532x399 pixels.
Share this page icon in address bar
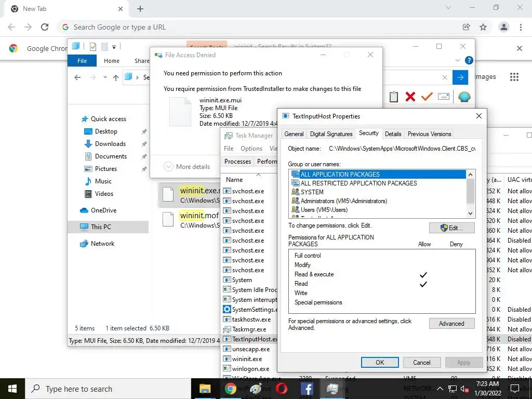tap(467, 27)
